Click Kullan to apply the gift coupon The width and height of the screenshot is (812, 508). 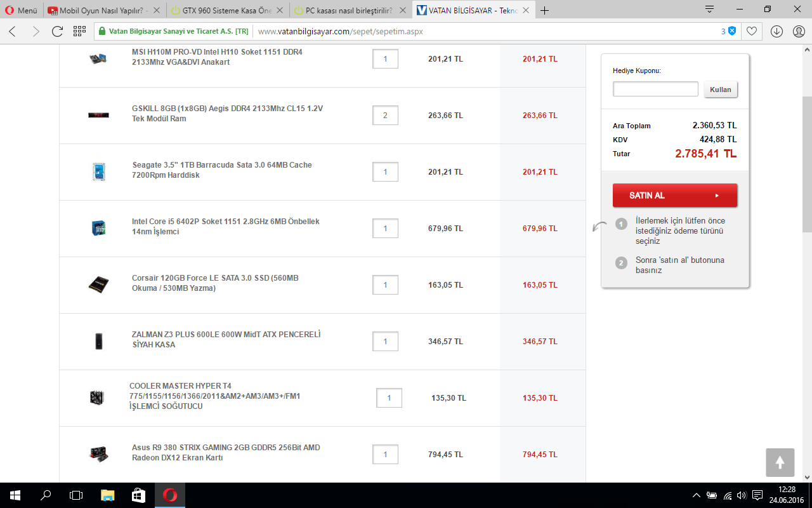(x=720, y=88)
